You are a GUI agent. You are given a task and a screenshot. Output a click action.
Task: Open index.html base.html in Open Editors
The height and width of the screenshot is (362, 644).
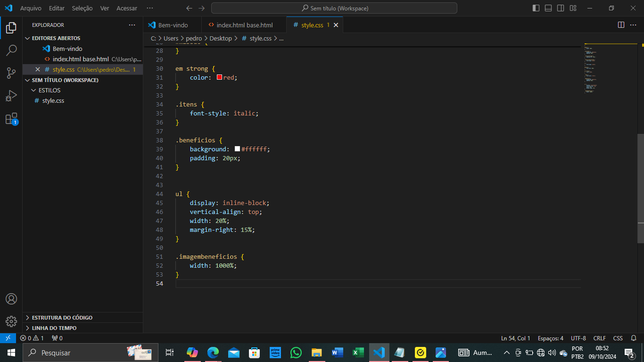click(83, 59)
